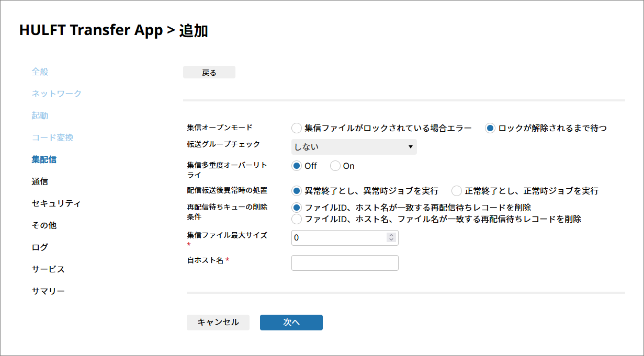Select 'ロックが解除されるまで待つ' radio option

pos(490,128)
